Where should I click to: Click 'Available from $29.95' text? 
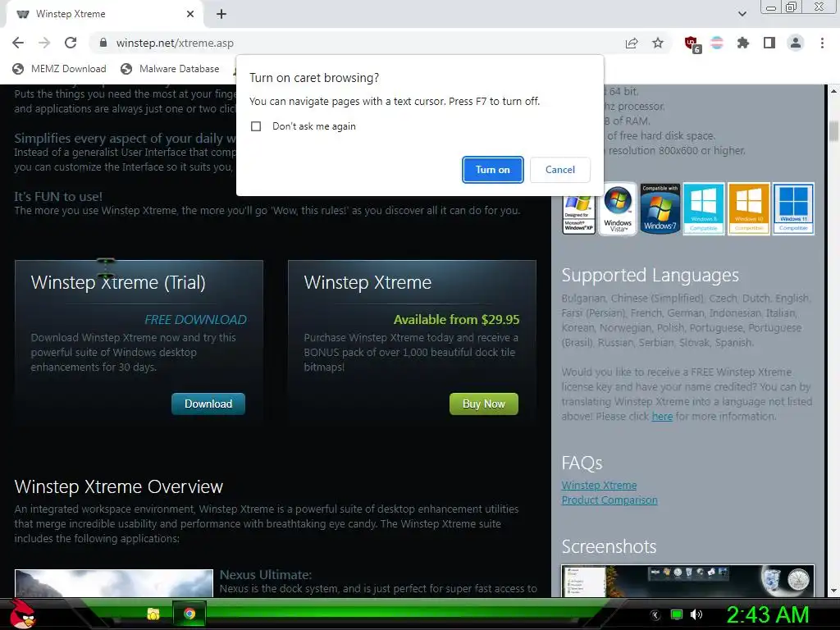(x=456, y=320)
